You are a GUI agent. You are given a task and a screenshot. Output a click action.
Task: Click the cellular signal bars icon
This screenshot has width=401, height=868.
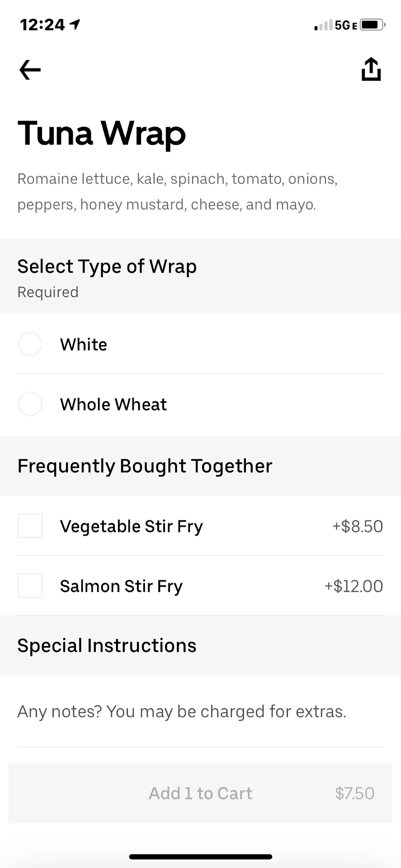pyautogui.click(x=323, y=25)
